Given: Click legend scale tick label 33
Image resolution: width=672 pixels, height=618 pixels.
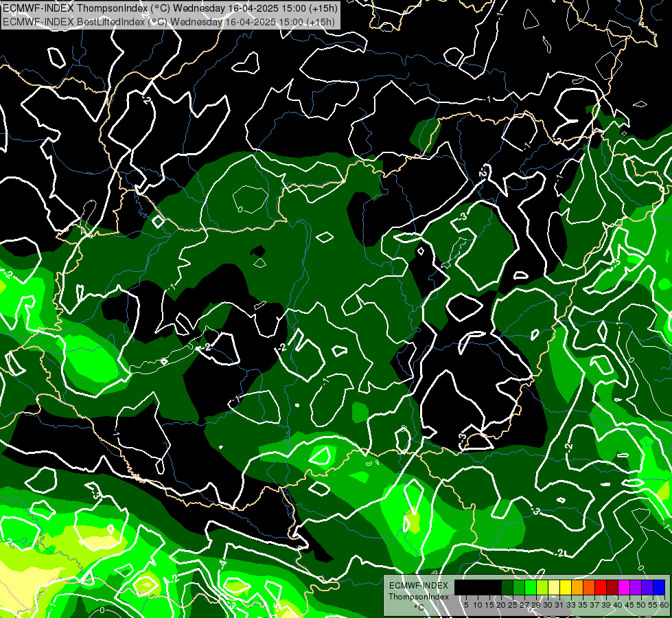Looking at the screenshot, I should pos(571,605).
